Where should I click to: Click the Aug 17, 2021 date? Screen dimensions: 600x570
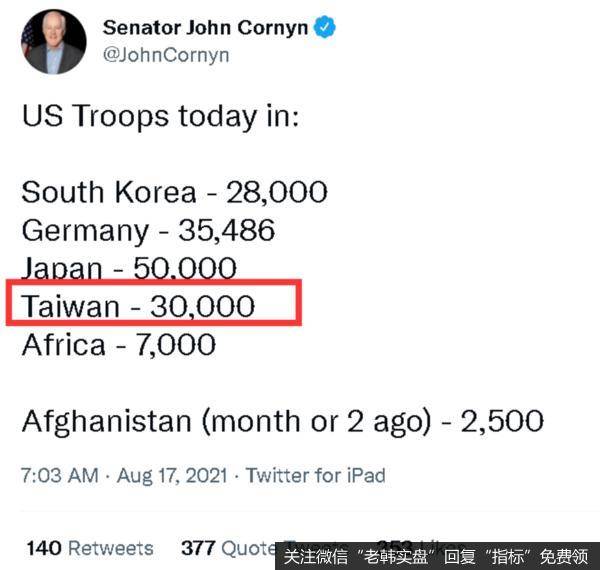pos(172,476)
